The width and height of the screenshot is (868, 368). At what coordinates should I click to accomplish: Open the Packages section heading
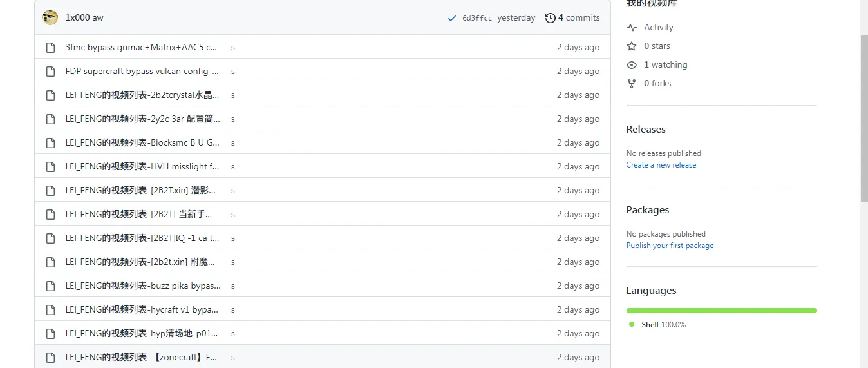pos(647,210)
